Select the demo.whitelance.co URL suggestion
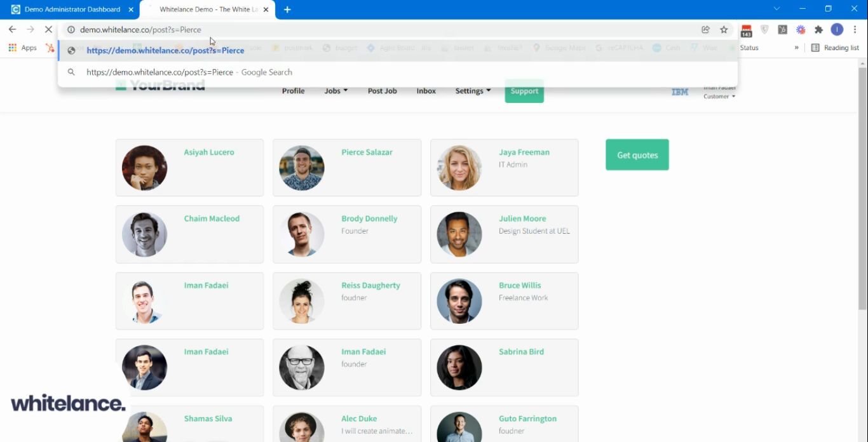 tap(398, 51)
